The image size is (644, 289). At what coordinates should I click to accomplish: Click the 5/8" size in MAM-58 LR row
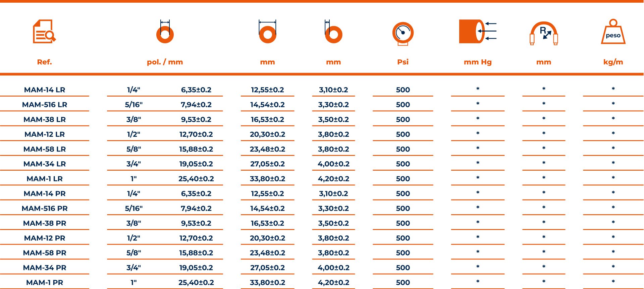[x=133, y=149]
